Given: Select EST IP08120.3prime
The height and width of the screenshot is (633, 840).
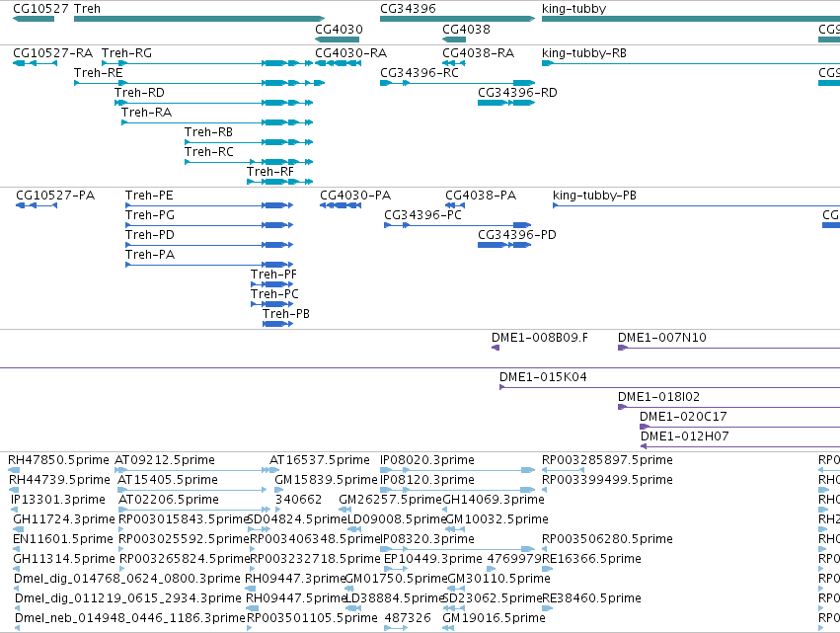Looking at the screenshot, I should (x=457, y=490).
